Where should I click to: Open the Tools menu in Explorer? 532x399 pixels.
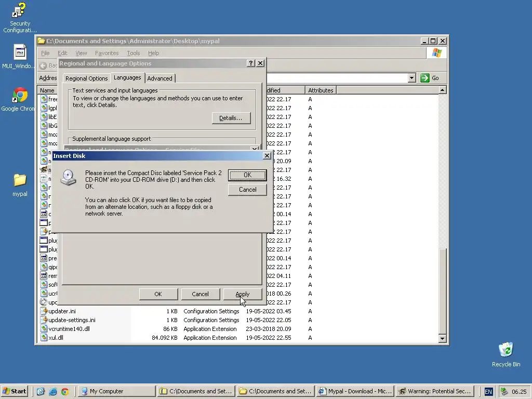point(134,53)
